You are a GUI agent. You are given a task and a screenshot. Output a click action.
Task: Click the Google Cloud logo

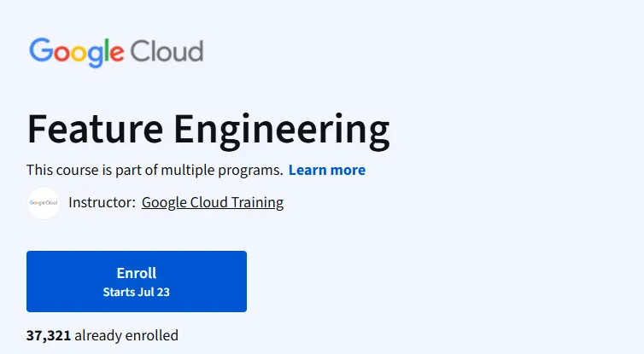(x=116, y=53)
